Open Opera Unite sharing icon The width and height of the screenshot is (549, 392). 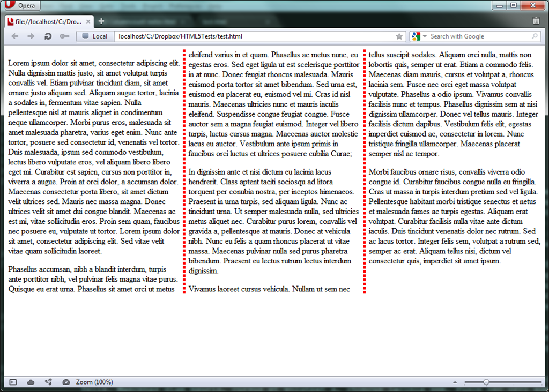click(x=48, y=382)
